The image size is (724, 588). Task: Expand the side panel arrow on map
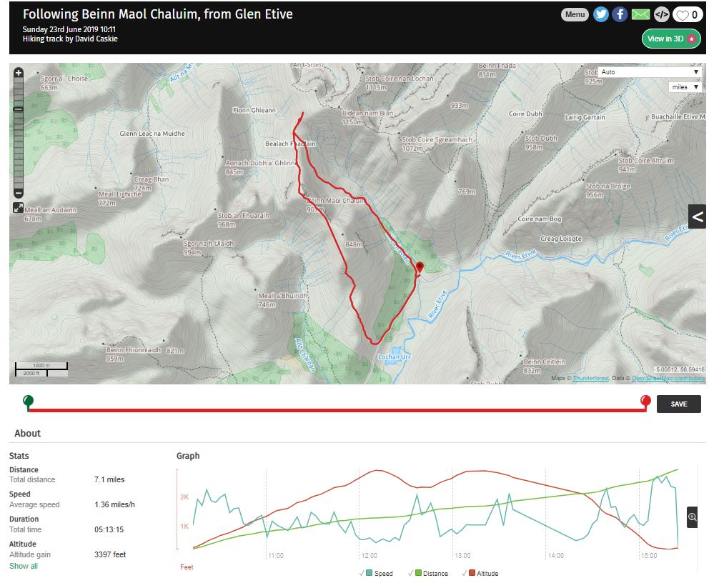(698, 216)
